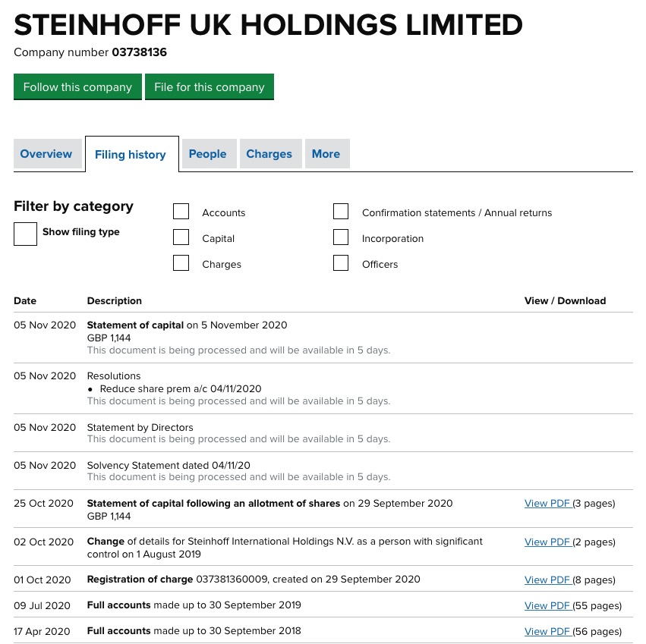Stay on the Filing history tab
Viewport: 646px width, 644px height.
[x=130, y=154]
